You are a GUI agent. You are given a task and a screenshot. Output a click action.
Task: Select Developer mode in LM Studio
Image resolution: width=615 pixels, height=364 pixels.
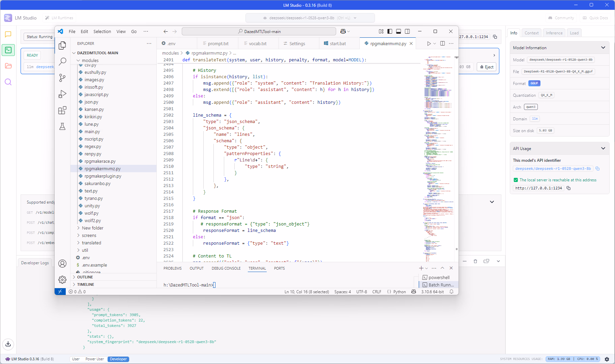(x=118, y=359)
